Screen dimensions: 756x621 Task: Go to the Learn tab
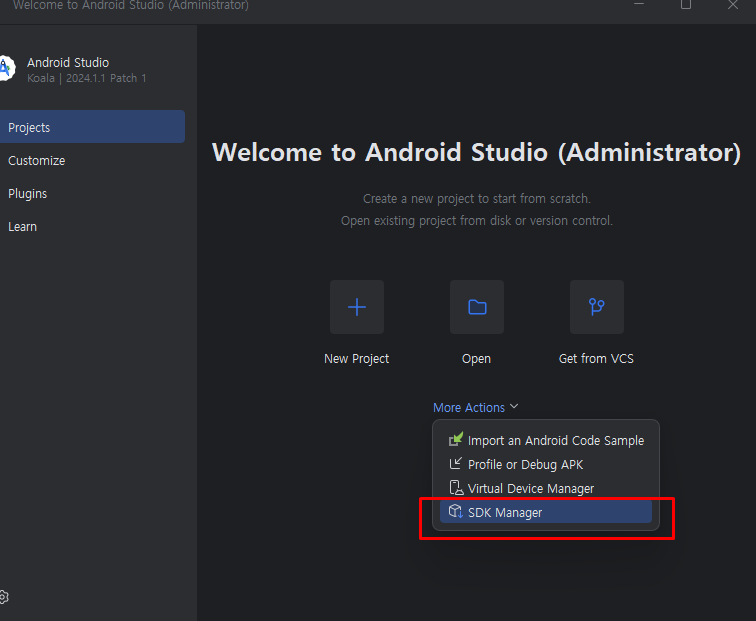92,227
